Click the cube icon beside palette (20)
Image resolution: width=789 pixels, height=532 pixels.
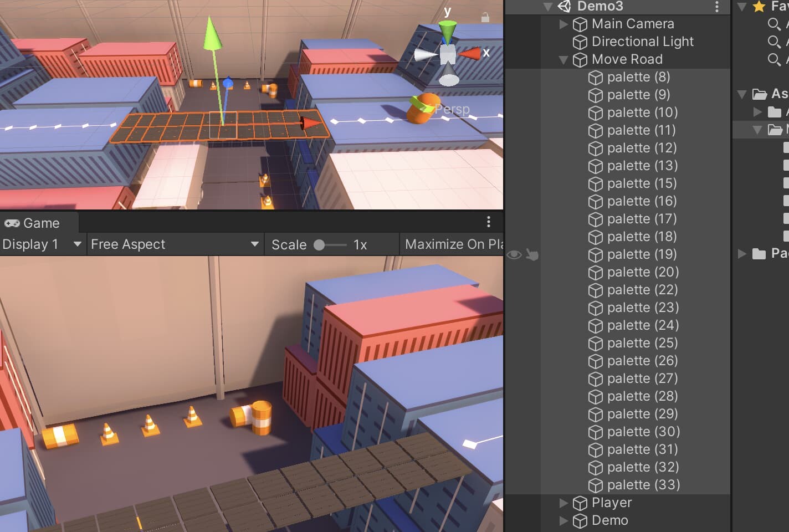(x=595, y=273)
